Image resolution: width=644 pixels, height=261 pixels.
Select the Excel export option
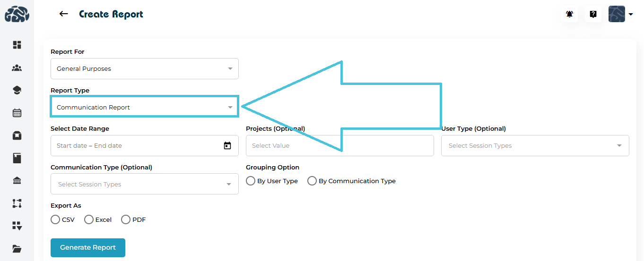point(89,219)
